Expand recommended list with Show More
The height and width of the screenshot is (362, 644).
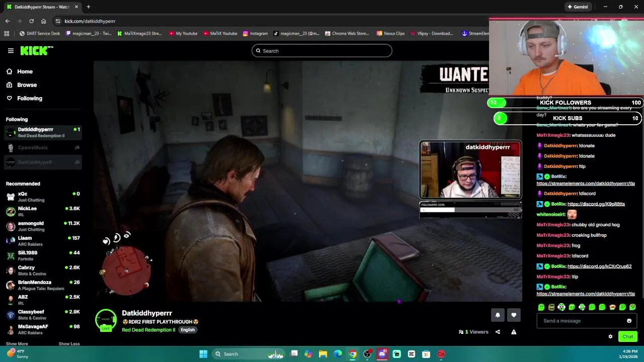[17, 344]
